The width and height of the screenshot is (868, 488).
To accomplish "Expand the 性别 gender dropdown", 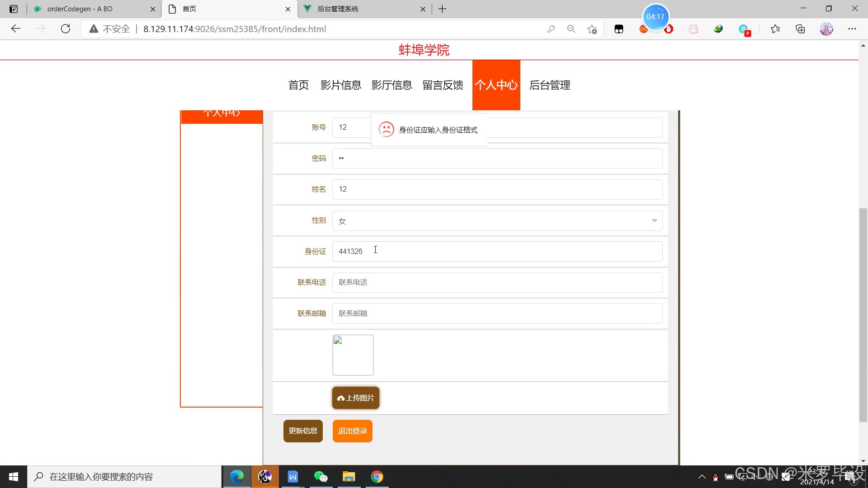I will coord(497,221).
